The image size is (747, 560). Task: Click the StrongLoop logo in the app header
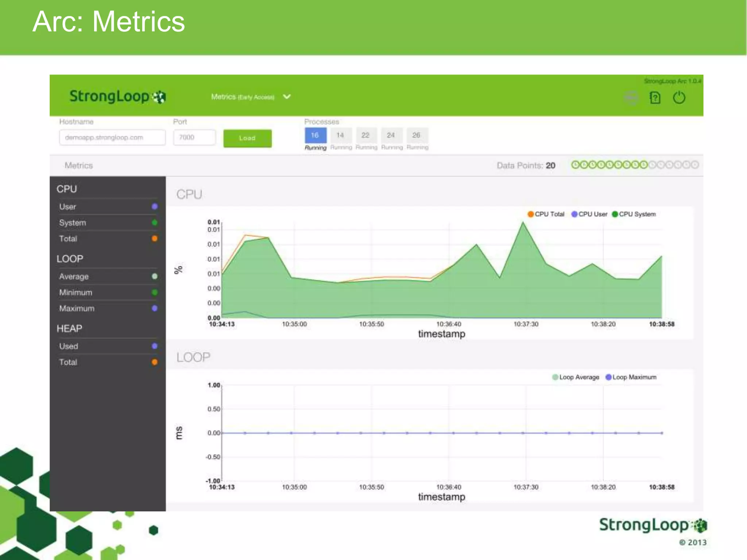117,96
